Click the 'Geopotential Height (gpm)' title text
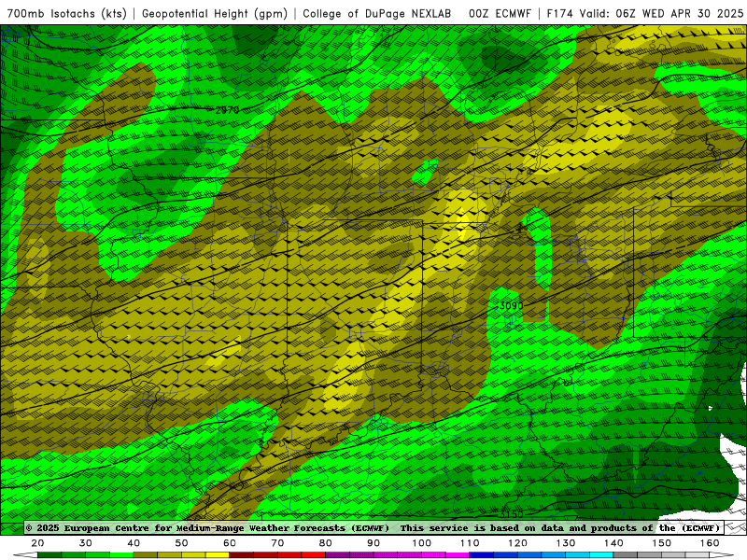 tap(215, 13)
